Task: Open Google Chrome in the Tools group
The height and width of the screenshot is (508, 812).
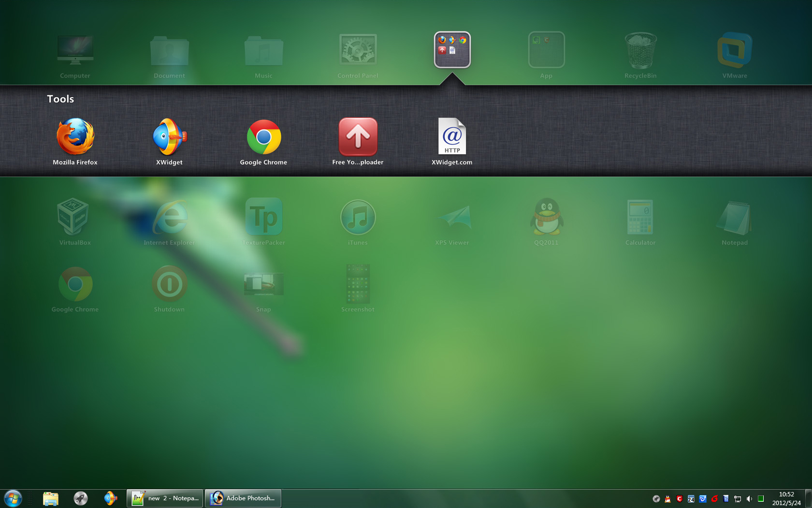Action: 263,137
